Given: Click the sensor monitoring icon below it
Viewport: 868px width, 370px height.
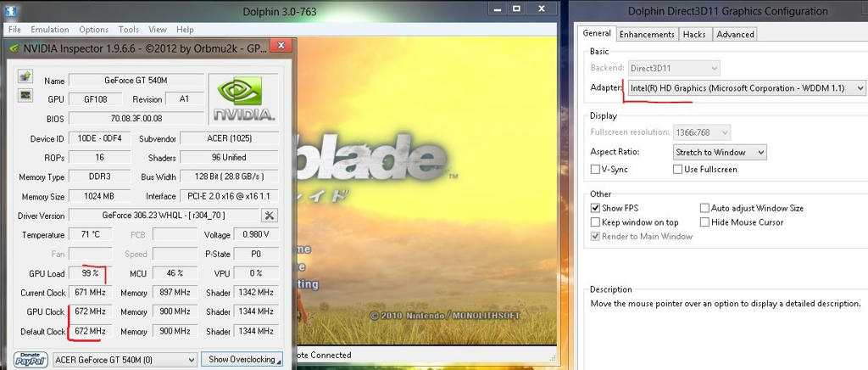Looking at the screenshot, I should (x=25, y=95).
